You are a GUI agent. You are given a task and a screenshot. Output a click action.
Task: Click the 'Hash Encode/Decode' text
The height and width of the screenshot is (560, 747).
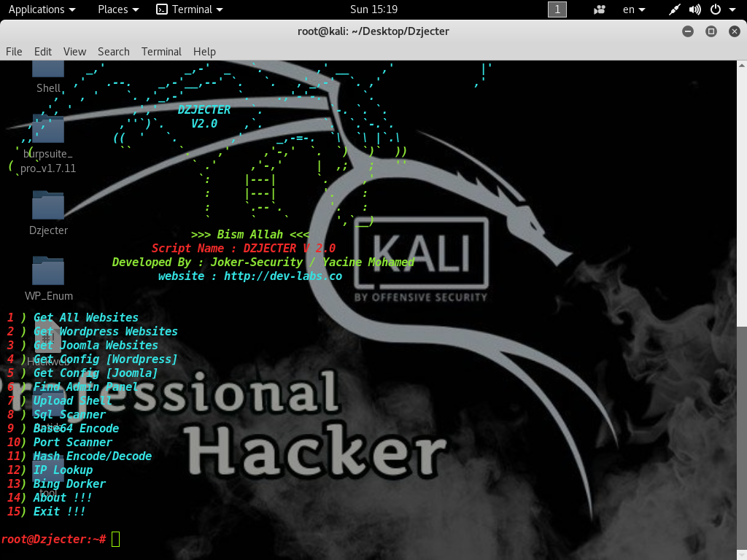coord(92,456)
